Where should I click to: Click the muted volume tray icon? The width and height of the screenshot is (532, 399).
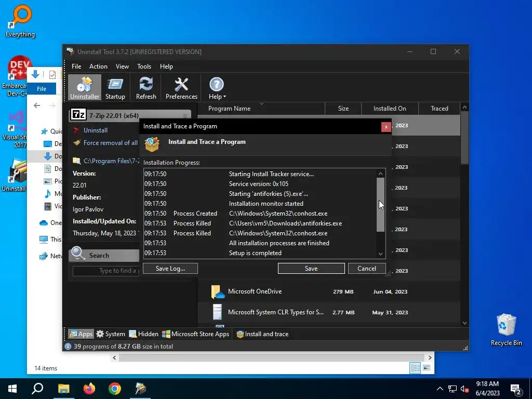point(465,389)
